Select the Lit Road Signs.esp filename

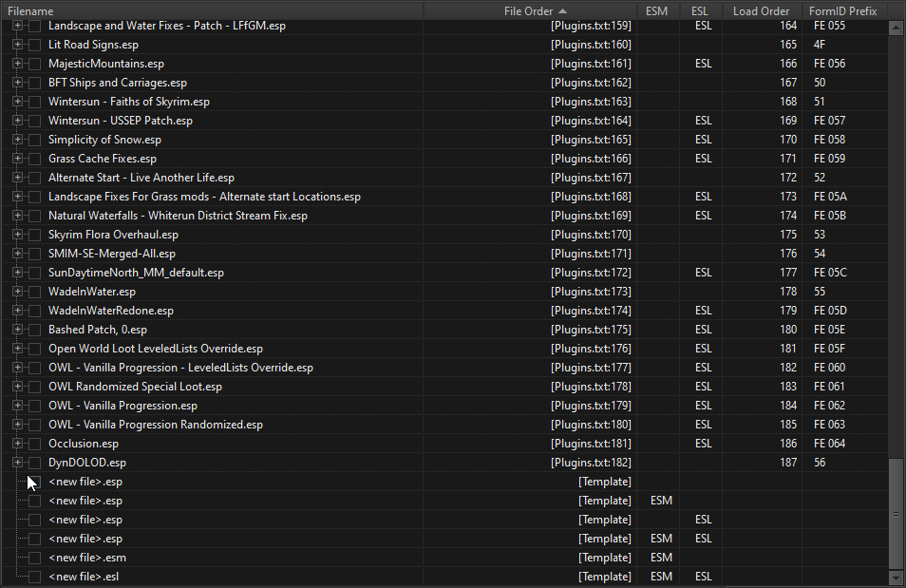click(x=93, y=45)
